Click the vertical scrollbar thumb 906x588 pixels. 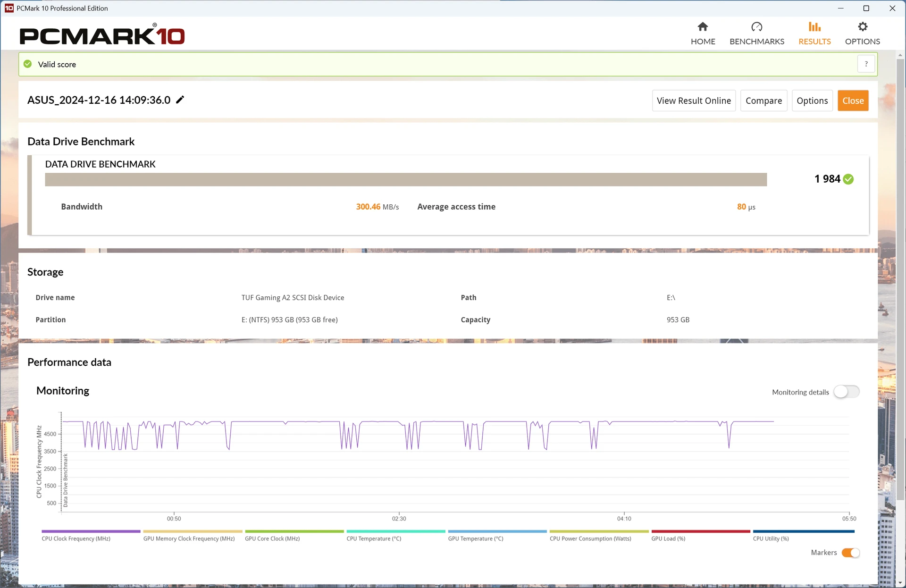click(900, 278)
